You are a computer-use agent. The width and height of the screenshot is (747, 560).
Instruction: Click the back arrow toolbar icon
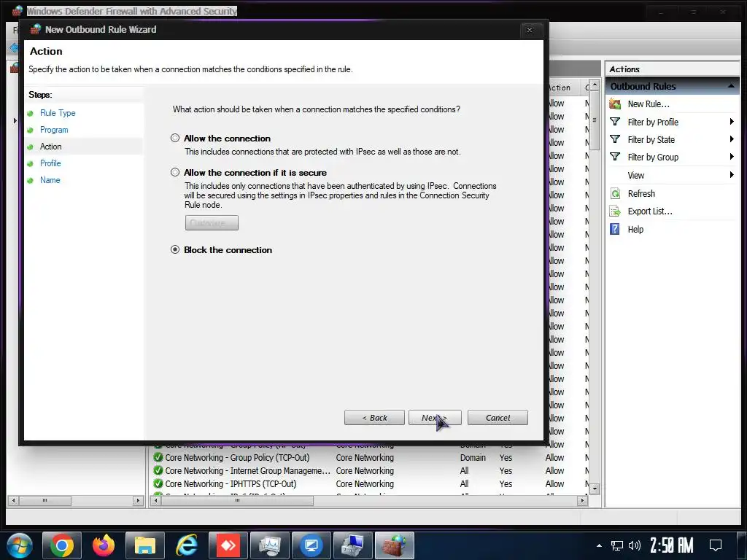[15, 47]
